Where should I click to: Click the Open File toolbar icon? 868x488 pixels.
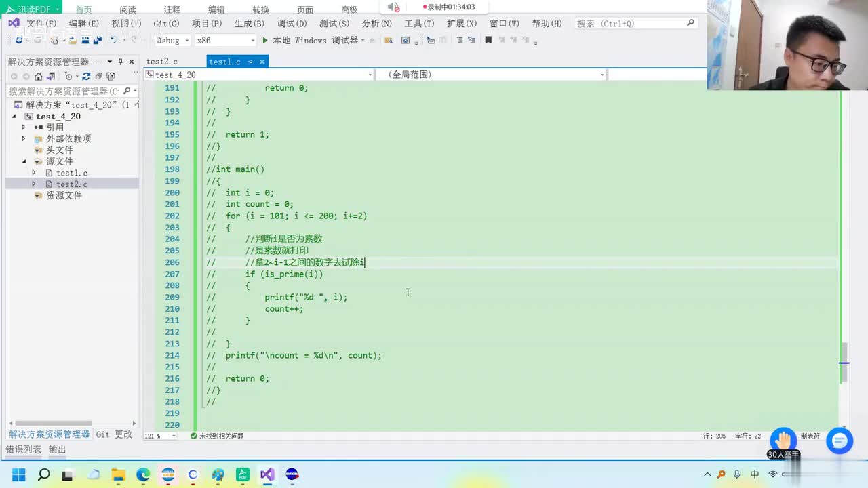[x=73, y=41]
